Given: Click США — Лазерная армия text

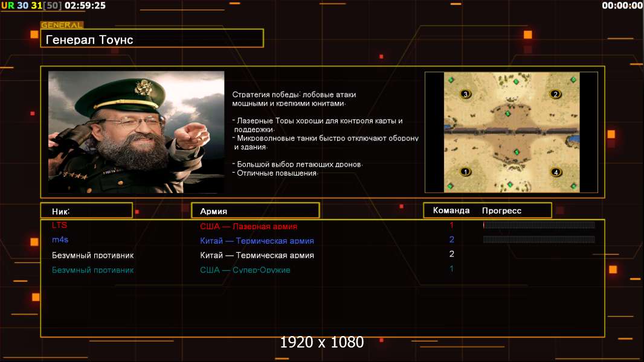Looking at the screenshot, I should (248, 226).
